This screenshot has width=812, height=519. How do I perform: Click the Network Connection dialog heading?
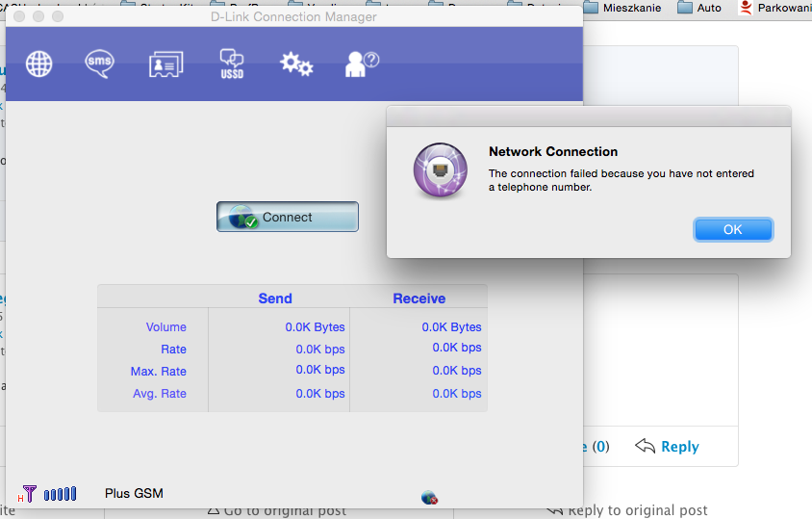pos(553,151)
